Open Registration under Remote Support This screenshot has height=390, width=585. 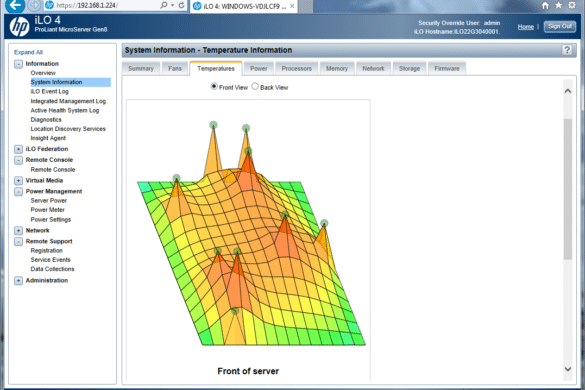(46, 251)
